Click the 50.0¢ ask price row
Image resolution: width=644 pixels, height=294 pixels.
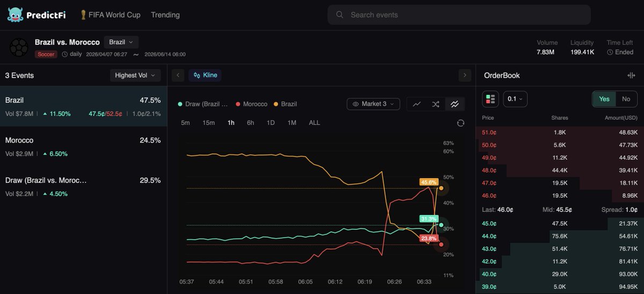tap(560, 145)
